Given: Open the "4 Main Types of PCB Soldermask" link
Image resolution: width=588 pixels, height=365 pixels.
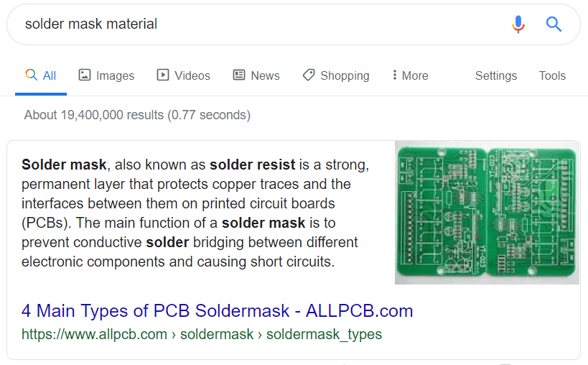Looking at the screenshot, I should coord(217,311).
